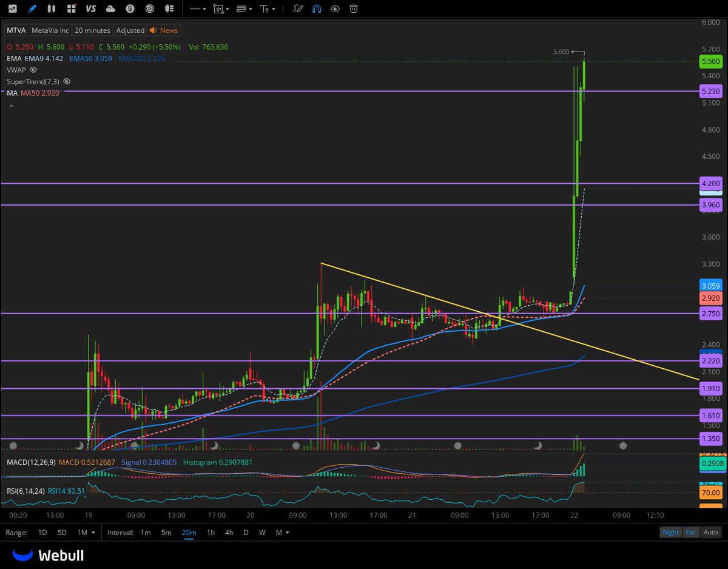
Task: Toggle the Auto scale button
Action: pos(710,532)
